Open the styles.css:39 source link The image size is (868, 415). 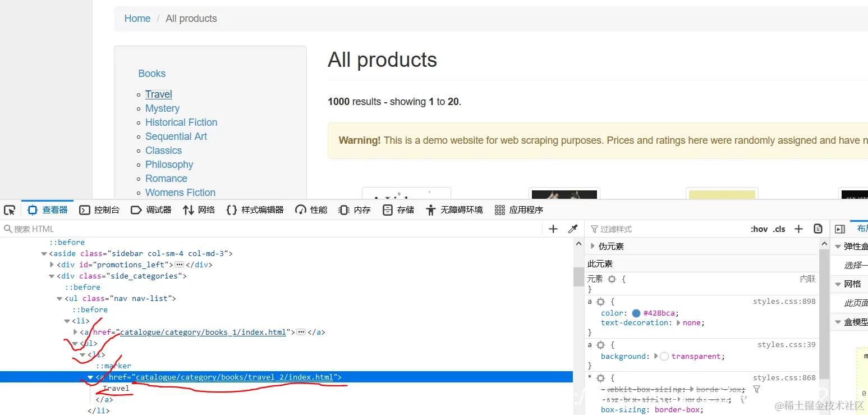pyautogui.click(x=786, y=345)
